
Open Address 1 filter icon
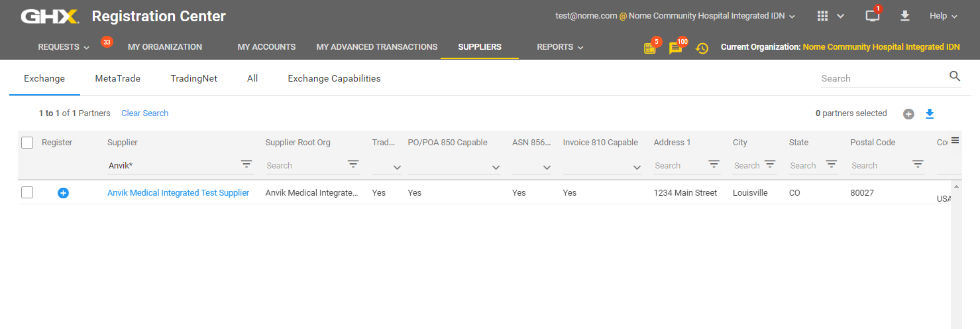pyautogui.click(x=714, y=164)
